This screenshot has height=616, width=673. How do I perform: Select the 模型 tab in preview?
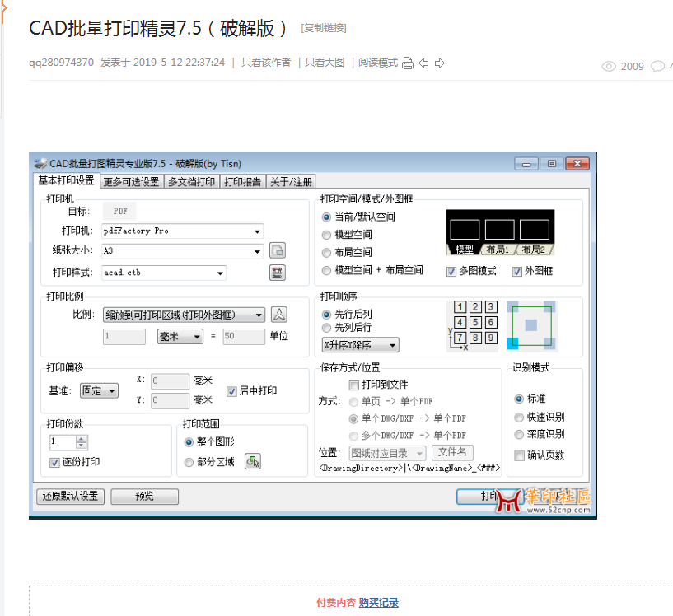tap(464, 250)
